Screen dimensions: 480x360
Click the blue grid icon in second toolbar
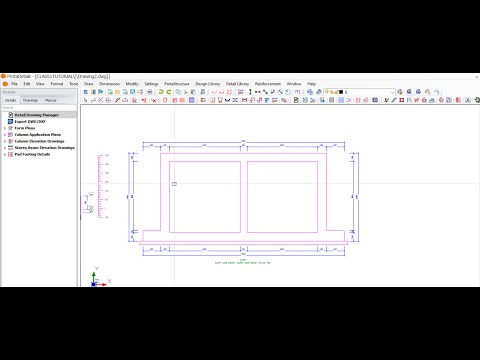tap(341, 100)
